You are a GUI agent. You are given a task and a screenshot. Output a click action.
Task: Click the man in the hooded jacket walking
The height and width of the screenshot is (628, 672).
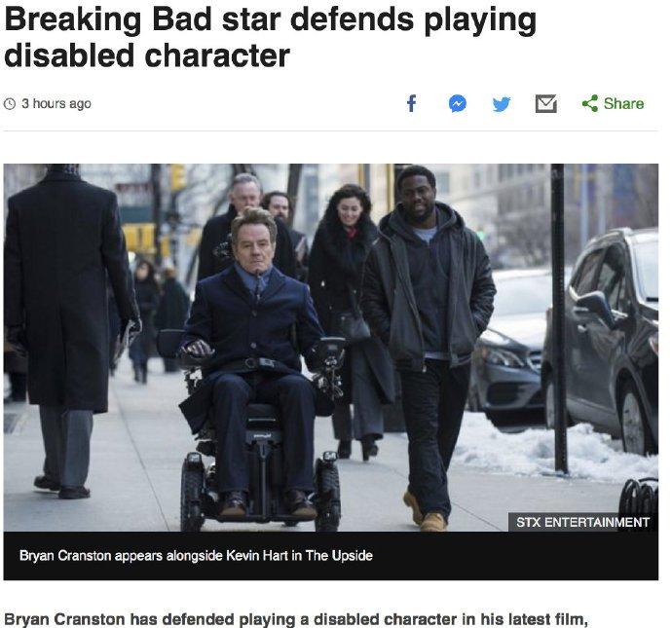coord(429,334)
